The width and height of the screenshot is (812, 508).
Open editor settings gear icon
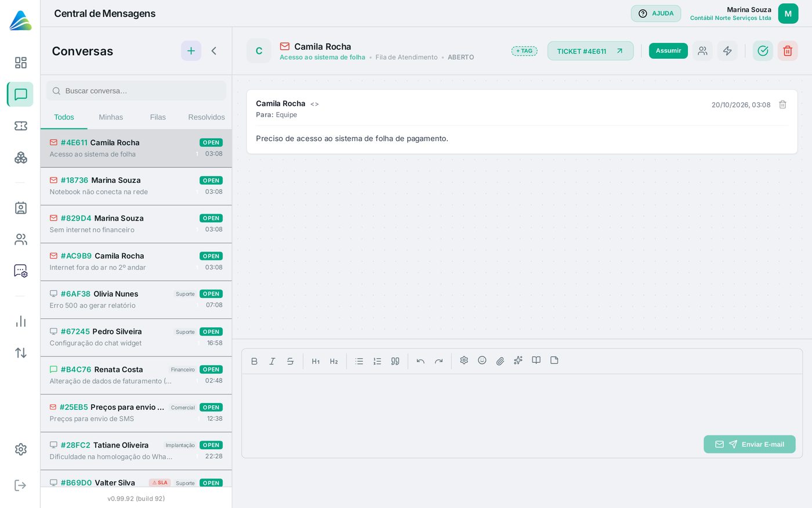(464, 361)
